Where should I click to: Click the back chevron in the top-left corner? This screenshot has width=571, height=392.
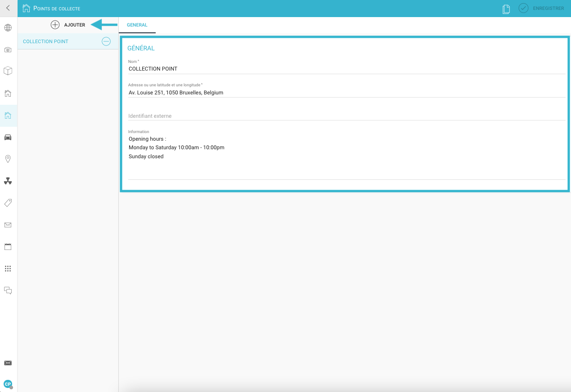coord(8,8)
